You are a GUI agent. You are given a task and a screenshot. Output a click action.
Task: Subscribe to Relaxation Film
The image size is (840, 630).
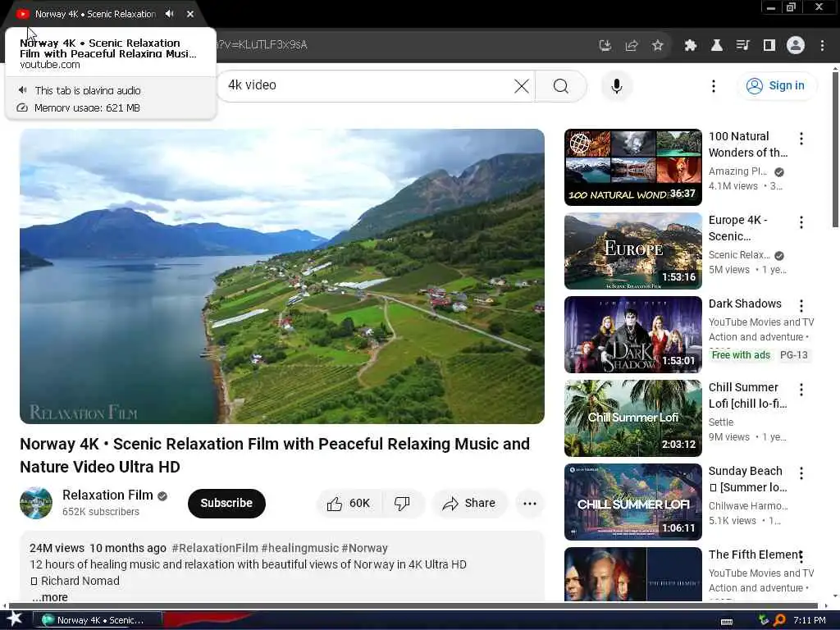pyautogui.click(x=226, y=503)
